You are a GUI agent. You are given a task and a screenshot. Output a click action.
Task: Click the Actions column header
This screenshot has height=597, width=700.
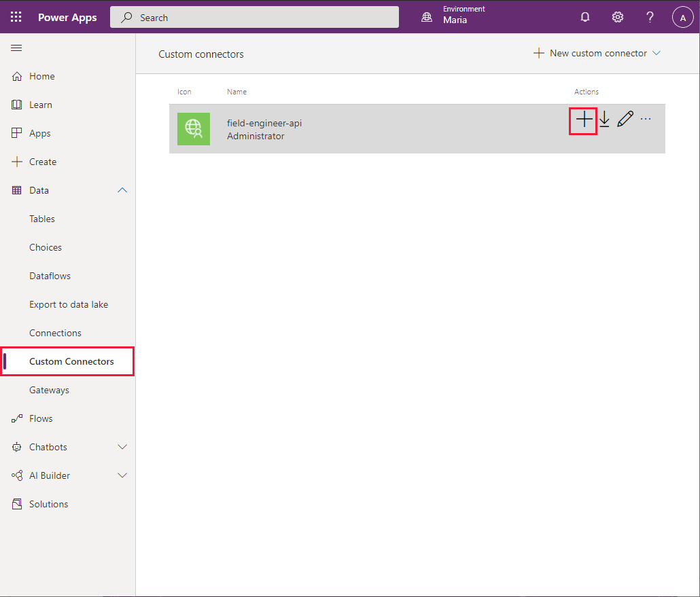(586, 92)
